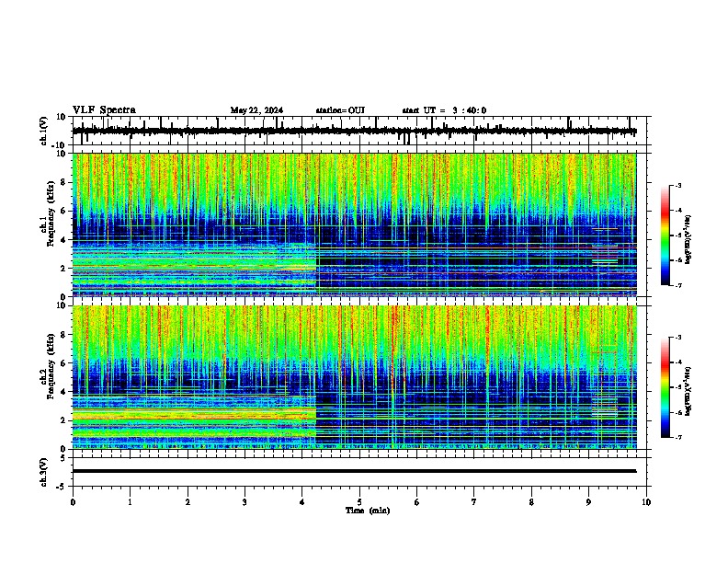Click the ch.1 voltage waveform trace
The height and width of the screenshot is (563, 728).
354,131
